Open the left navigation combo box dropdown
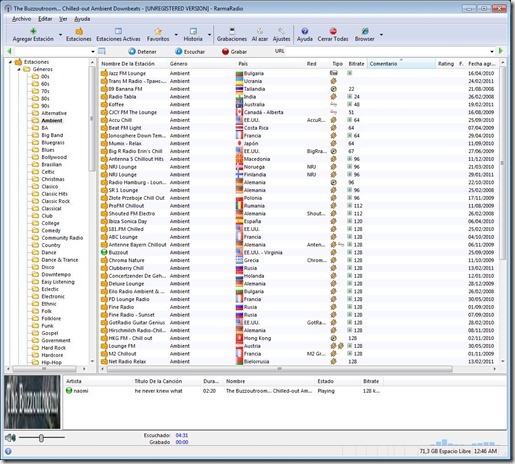The image size is (515, 464). click(x=93, y=52)
